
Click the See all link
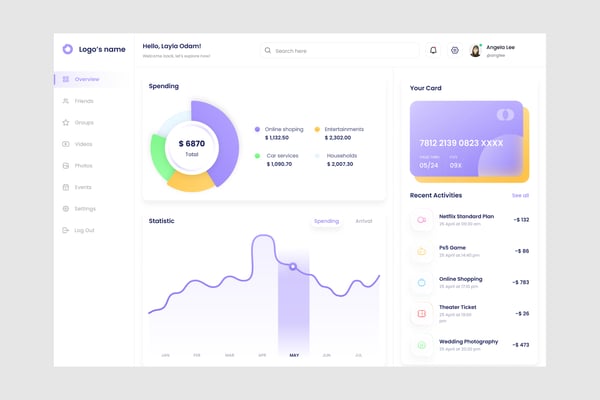click(520, 195)
